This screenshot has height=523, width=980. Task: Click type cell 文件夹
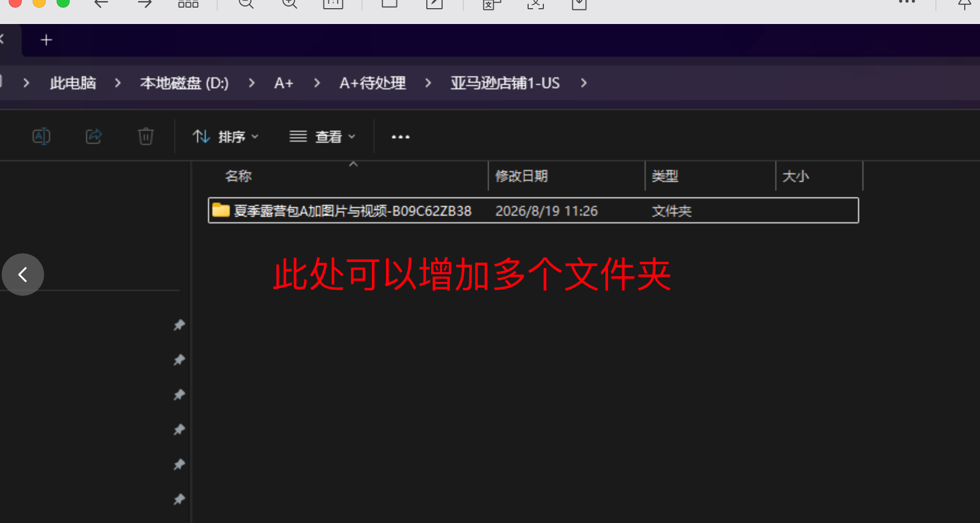click(x=672, y=211)
